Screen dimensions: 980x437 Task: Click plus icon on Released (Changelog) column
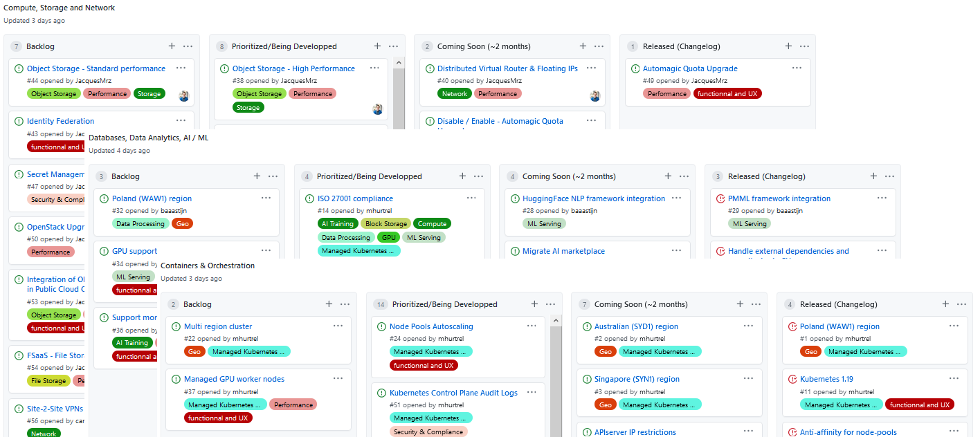point(788,46)
